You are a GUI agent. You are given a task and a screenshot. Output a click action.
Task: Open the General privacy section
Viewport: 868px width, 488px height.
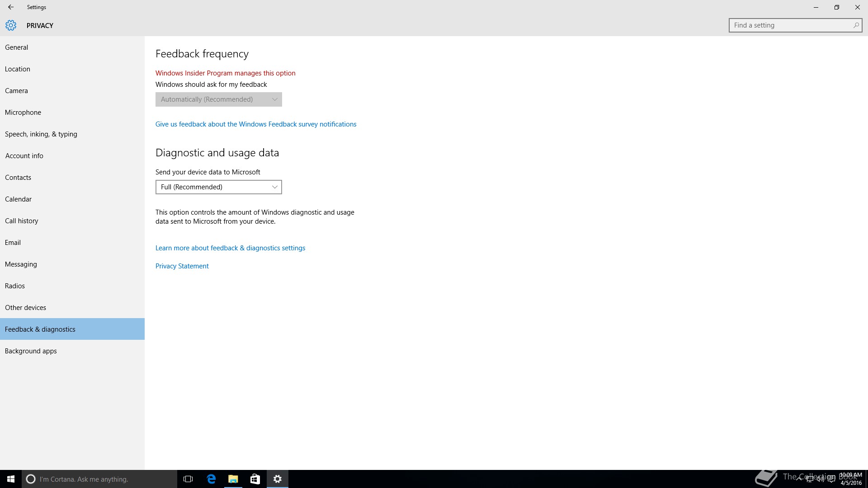click(x=72, y=47)
